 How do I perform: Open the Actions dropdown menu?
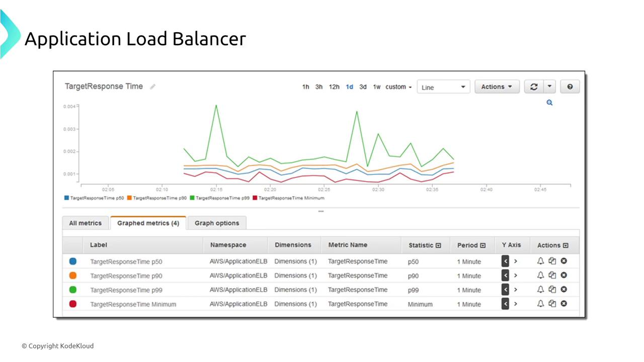point(496,87)
